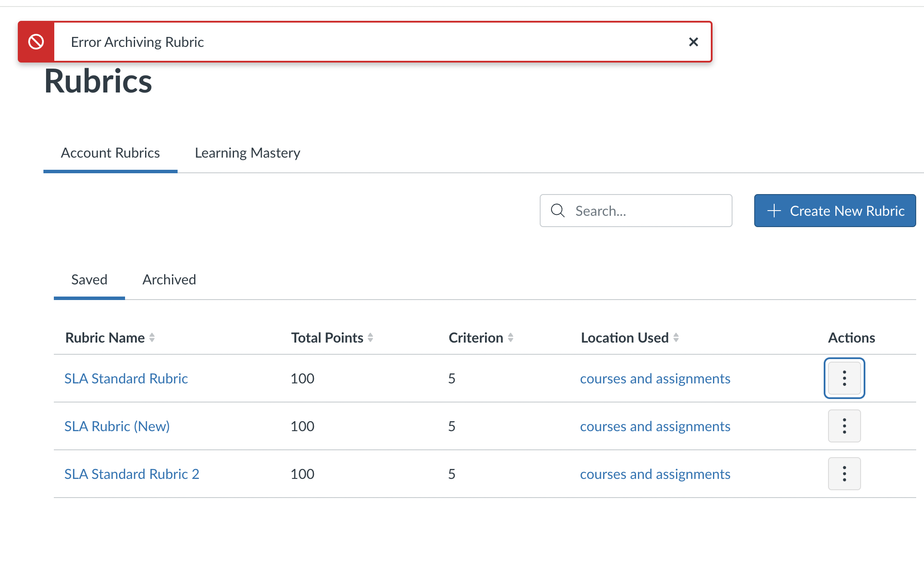View locations for SLA Rubric (New)
Screen dimensions: 924x574
pos(655,426)
